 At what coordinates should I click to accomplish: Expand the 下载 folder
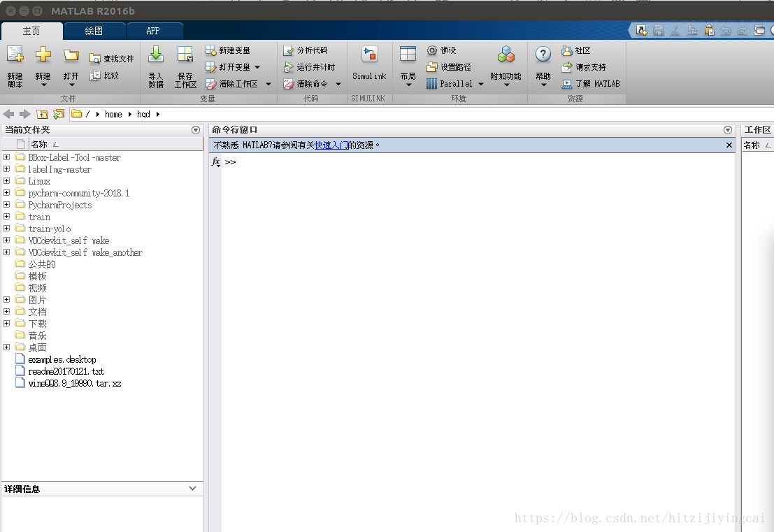7,323
